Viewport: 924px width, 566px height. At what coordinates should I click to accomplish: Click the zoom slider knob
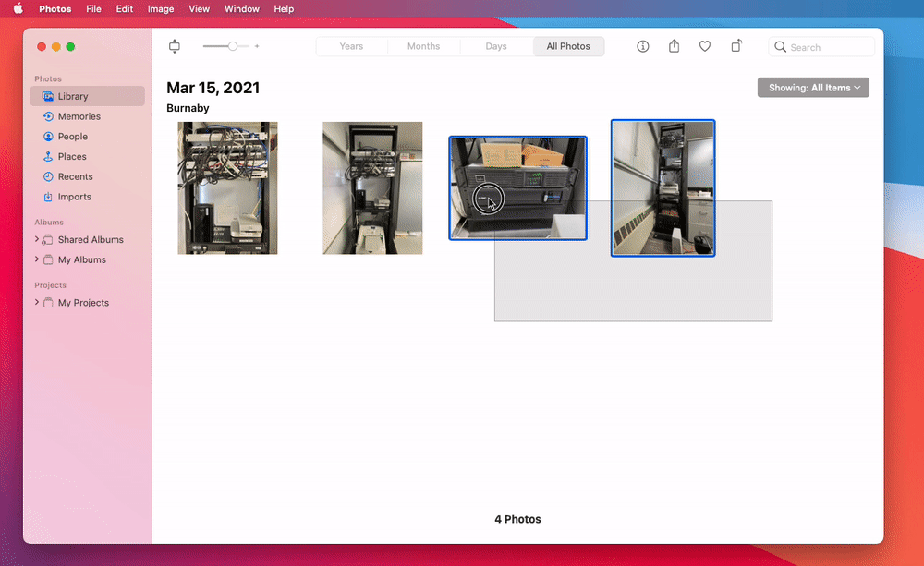coord(233,46)
